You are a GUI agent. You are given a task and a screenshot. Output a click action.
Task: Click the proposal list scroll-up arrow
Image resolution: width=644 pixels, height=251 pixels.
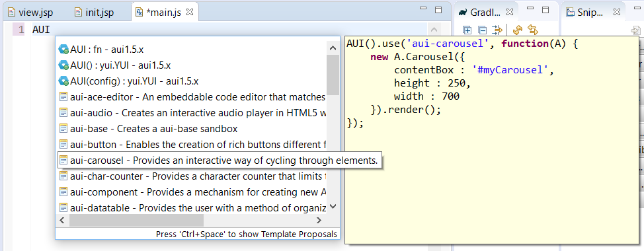tap(333, 48)
